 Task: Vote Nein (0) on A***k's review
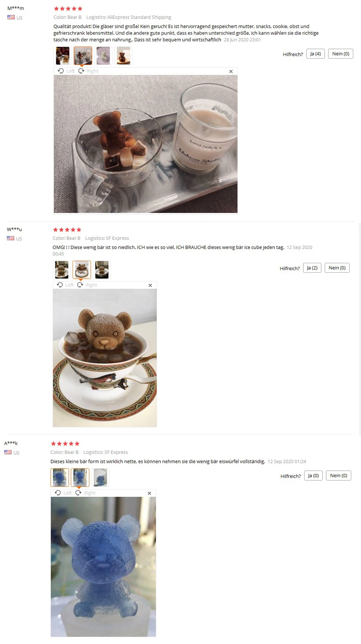(x=338, y=476)
